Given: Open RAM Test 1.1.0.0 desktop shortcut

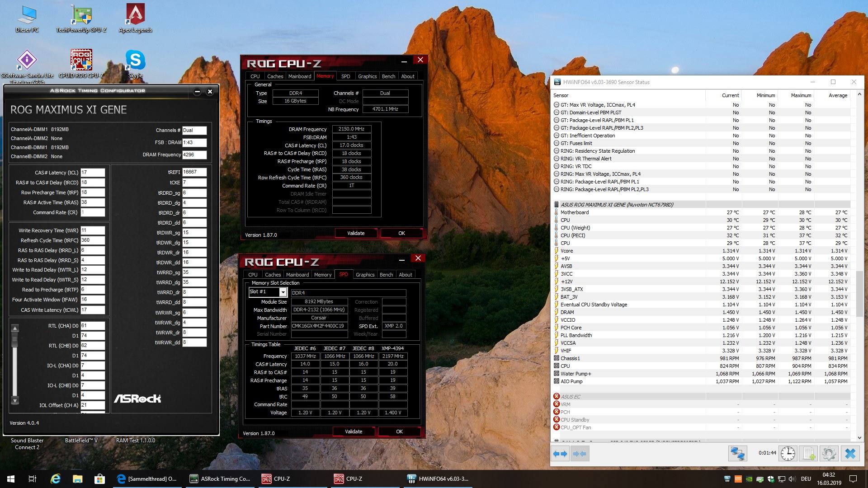Looking at the screenshot, I should (135, 441).
